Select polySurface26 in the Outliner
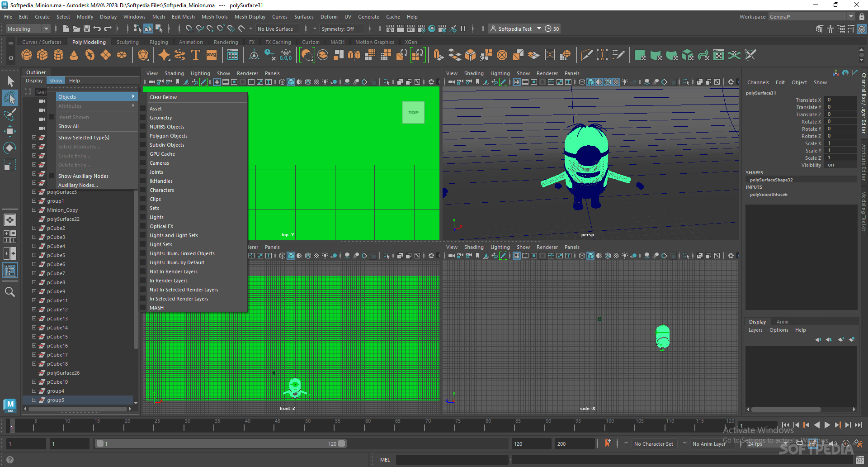Screen dimensions: 868x467 (63, 373)
